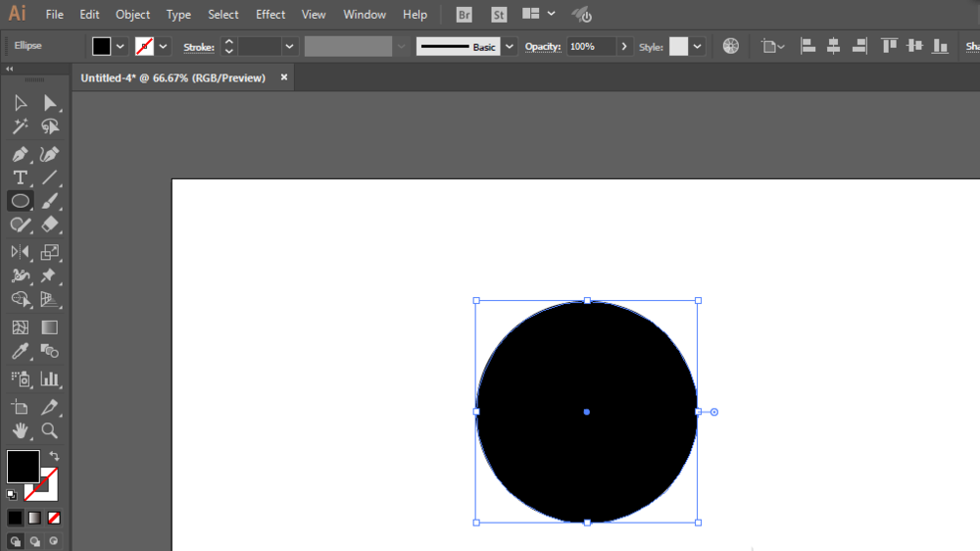The width and height of the screenshot is (980, 551).
Task: Open the Object menu
Action: (132, 15)
